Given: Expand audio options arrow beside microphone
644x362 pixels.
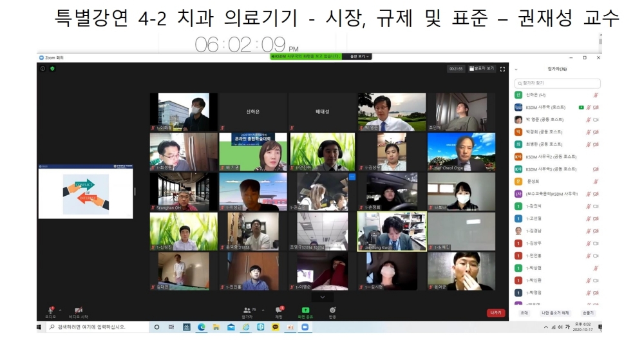Looking at the screenshot, I should pyautogui.click(x=60, y=310).
